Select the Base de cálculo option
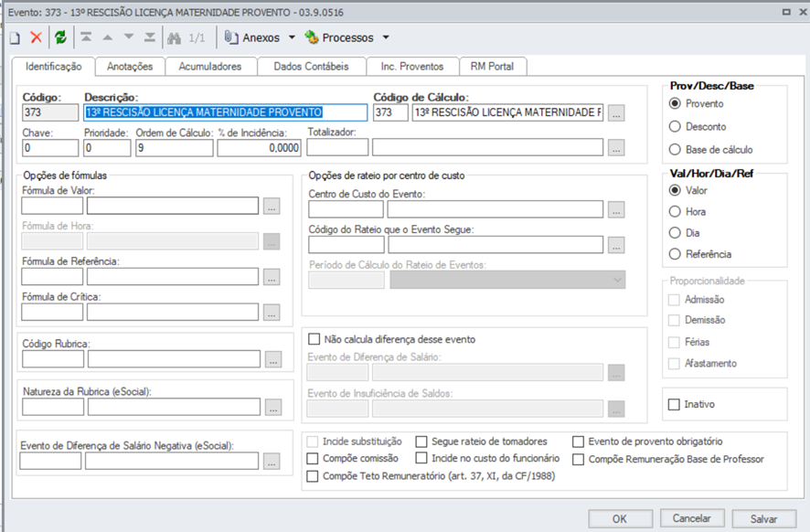The height and width of the screenshot is (532, 810). tap(675, 150)
